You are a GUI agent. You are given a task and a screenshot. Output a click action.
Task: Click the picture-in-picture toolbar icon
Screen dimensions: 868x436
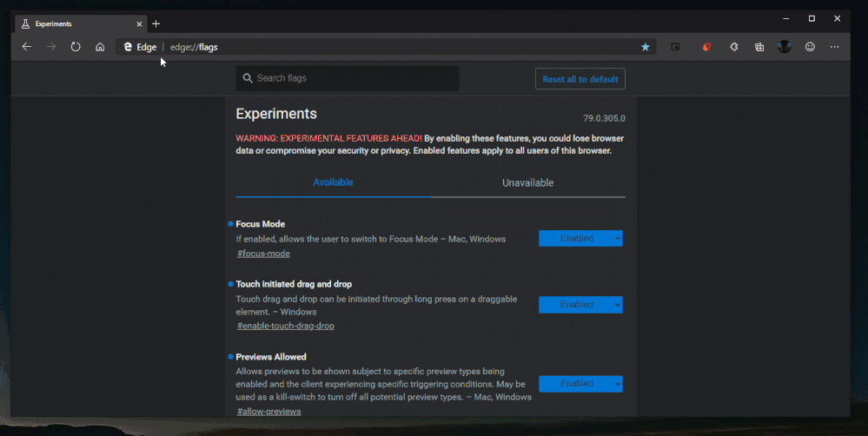pos(675,47)
